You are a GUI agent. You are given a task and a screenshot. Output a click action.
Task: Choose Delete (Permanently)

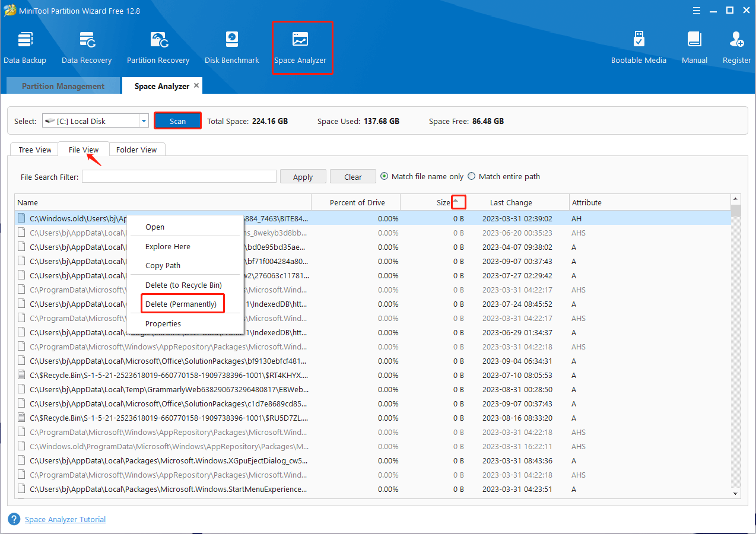[x=185, y=304]
